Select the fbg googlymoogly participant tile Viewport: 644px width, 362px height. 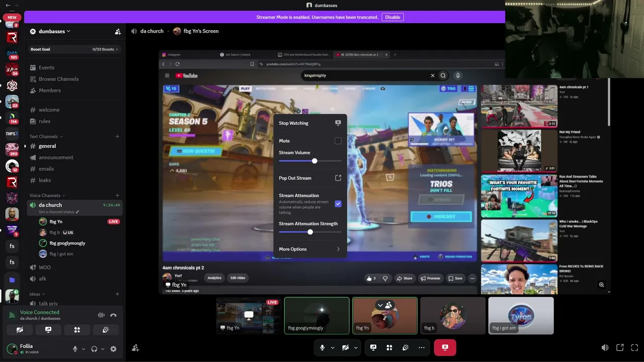pyautogui.click(x=317, y=316)
